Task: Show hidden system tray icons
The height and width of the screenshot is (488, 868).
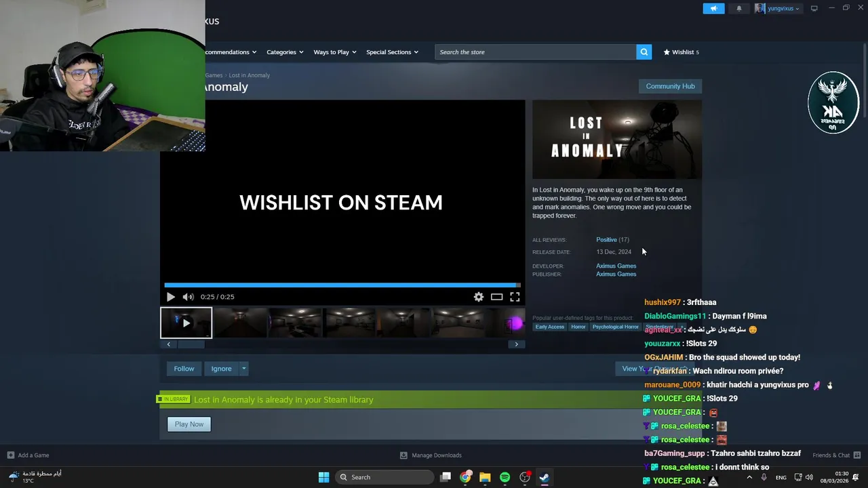Action: pos(750,477)
